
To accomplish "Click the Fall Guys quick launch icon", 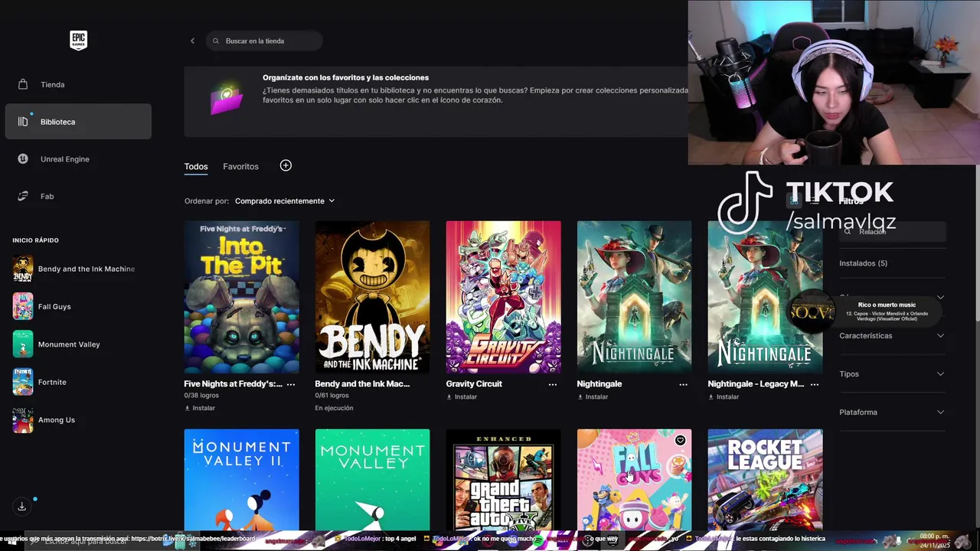I will coord(23,306).
